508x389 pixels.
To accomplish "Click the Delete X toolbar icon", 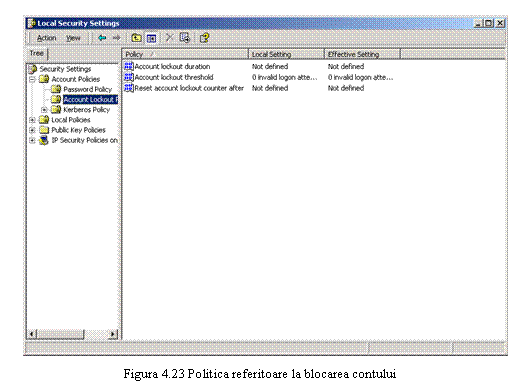I will [x=169, y=38].
